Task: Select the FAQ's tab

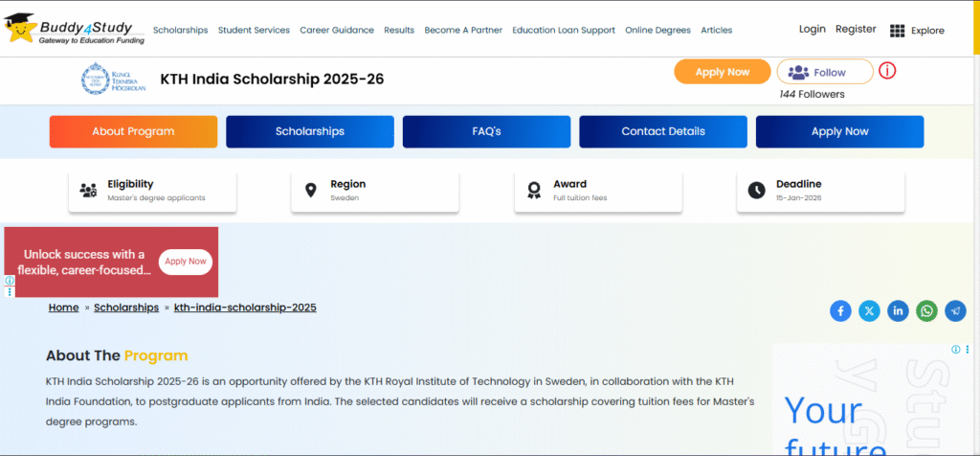Action: click(486, 131)
